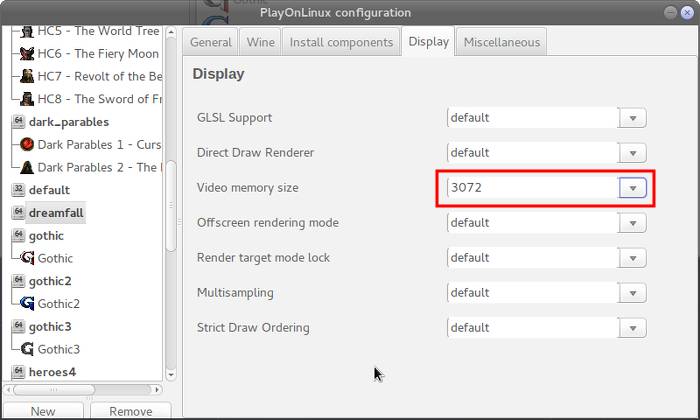Select the gothic prefix name
The image size is (700, 420).
point(46,236)
